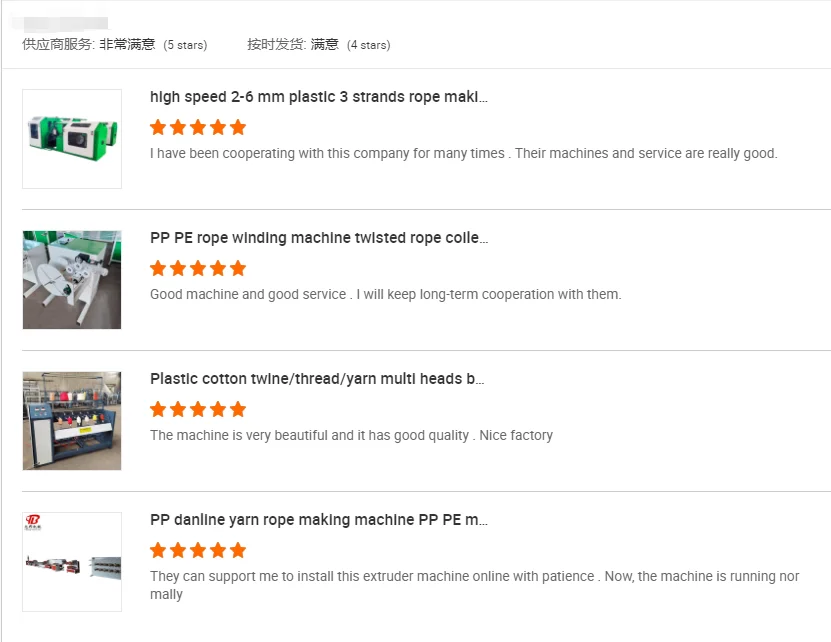831x642 pixels.
Task: Click second star of the danline yarn review
Action: tap(178, 550)
